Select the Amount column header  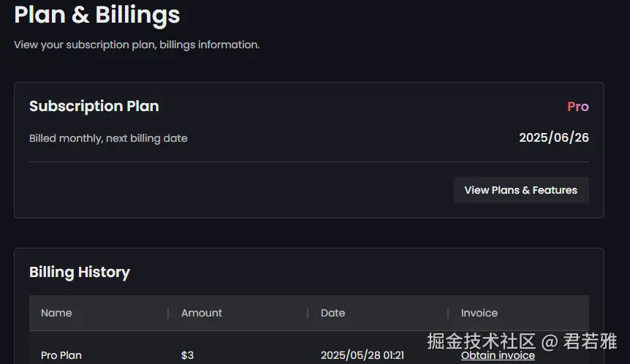(202, 313)
